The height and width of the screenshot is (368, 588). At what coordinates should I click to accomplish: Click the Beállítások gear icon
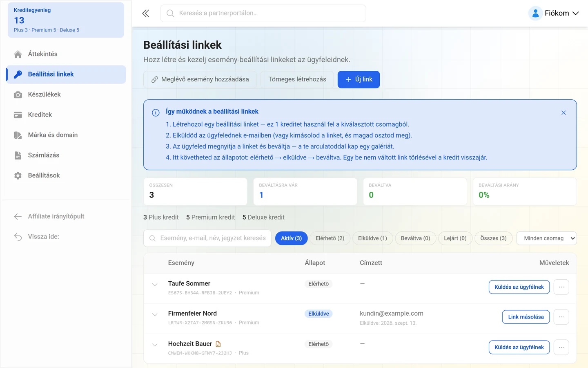(18, 176)
